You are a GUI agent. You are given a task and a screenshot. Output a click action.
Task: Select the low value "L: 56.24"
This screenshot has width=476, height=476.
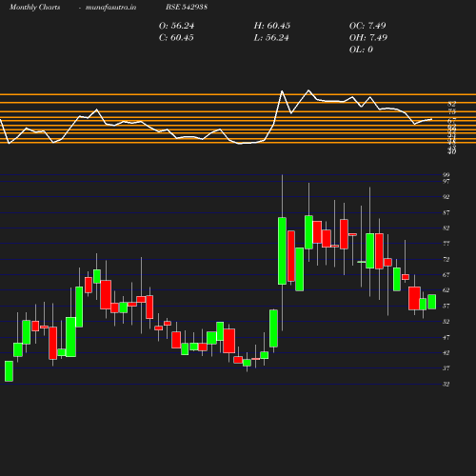click(271, 38)
